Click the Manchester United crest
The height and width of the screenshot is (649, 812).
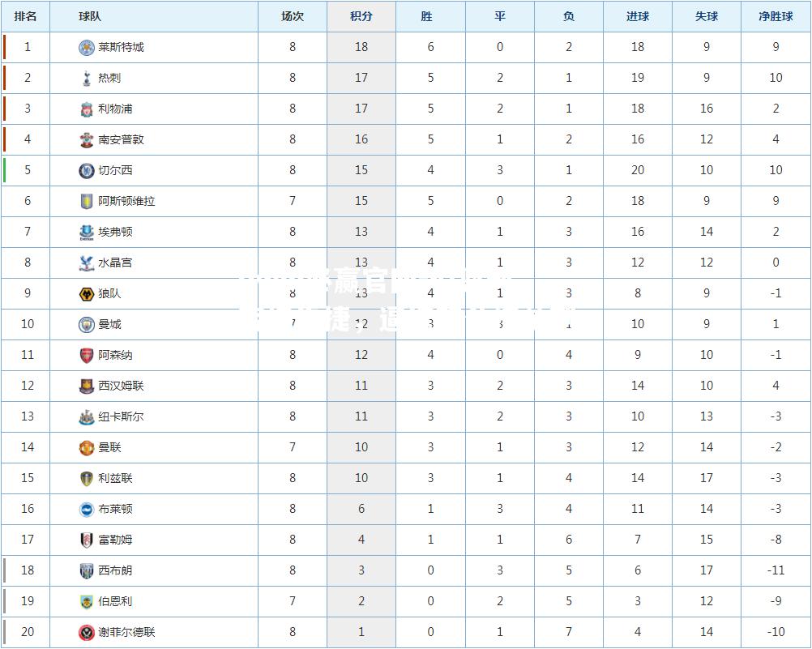[x=87, y=447]
